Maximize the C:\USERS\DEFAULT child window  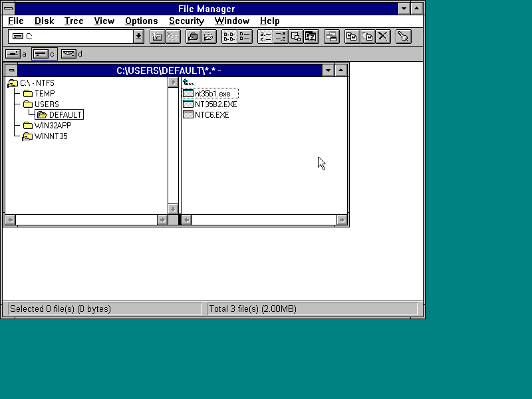pos(341,70)
